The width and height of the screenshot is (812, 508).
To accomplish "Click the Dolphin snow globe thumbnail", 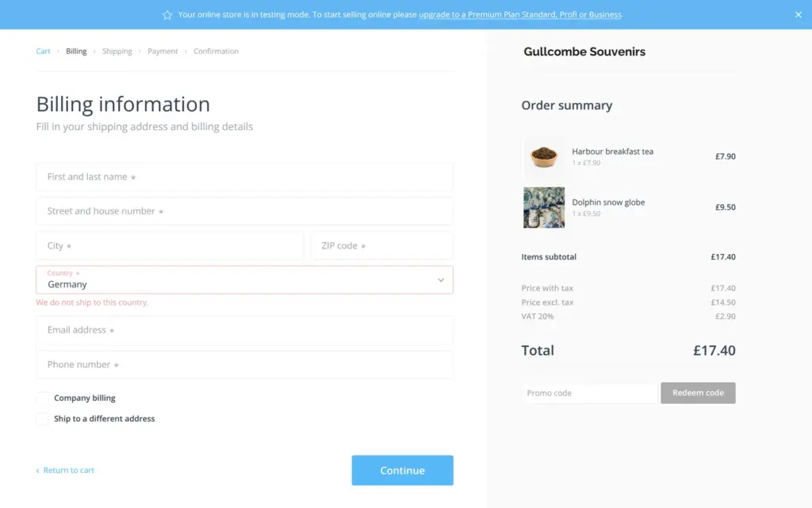I will pos(544,207).
